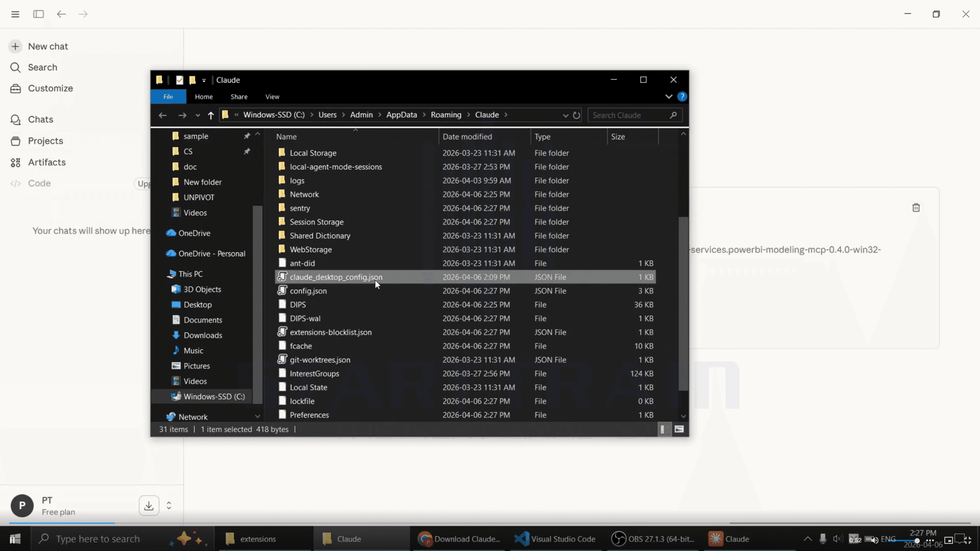Screen dimensions: 980x551
Task: Sort by Date modified column header
Action: pos(484,136)
